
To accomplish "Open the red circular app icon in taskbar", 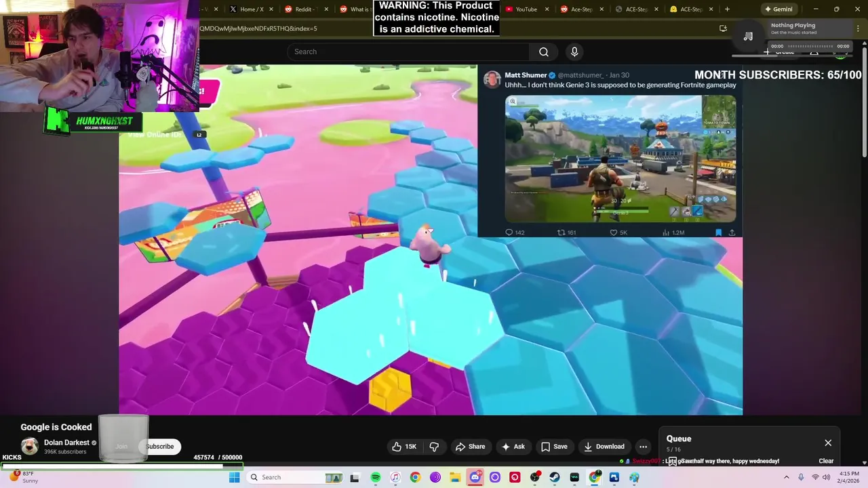I will click(x=515, y=477).
